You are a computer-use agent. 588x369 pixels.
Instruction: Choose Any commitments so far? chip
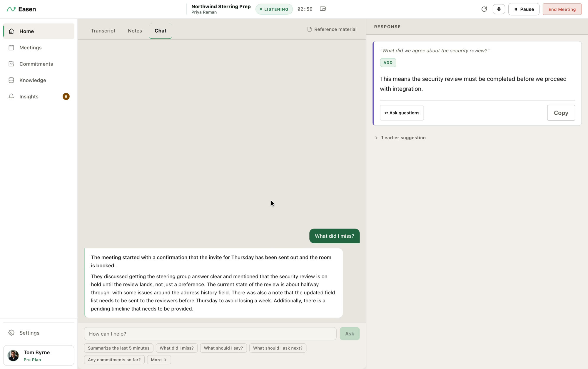pos(114,360)
